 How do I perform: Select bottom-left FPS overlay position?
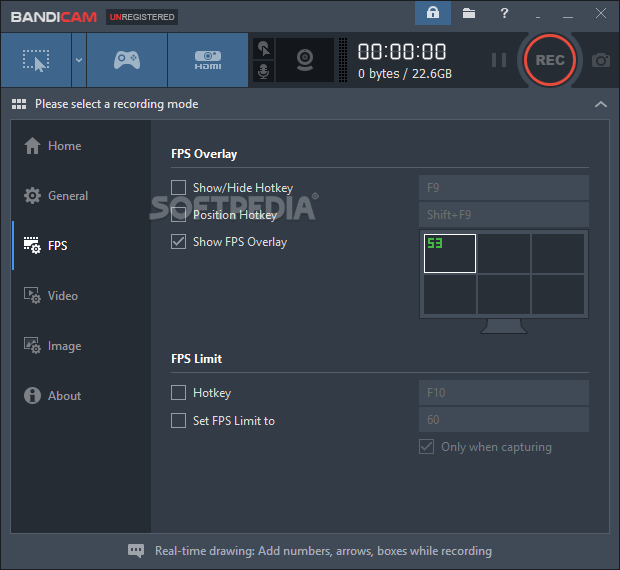click(450, 294)
